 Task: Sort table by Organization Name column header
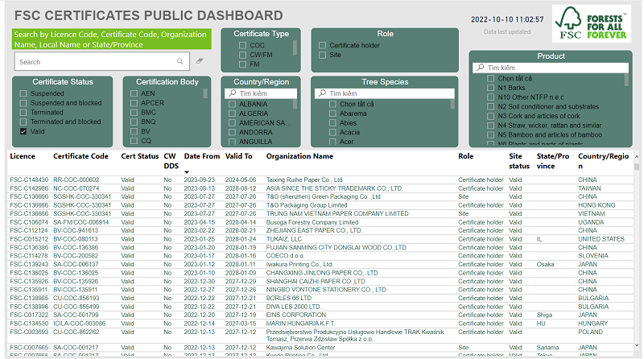click(299, 156)
